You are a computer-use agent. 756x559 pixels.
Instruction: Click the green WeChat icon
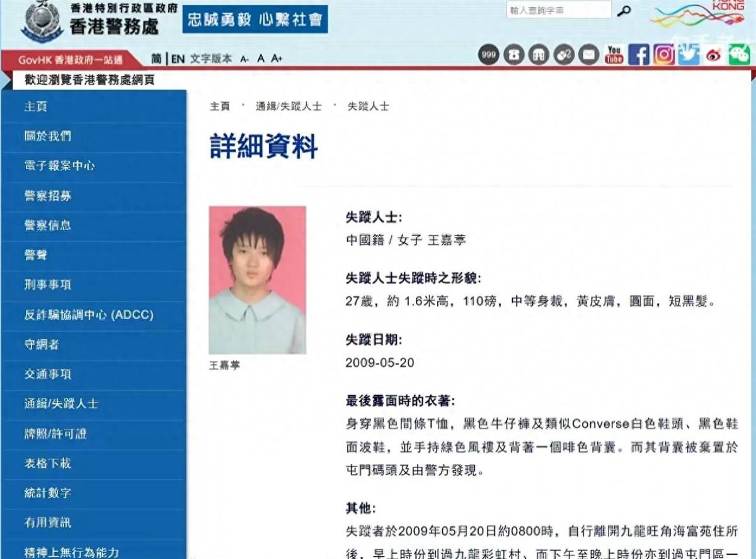[739, 55]
